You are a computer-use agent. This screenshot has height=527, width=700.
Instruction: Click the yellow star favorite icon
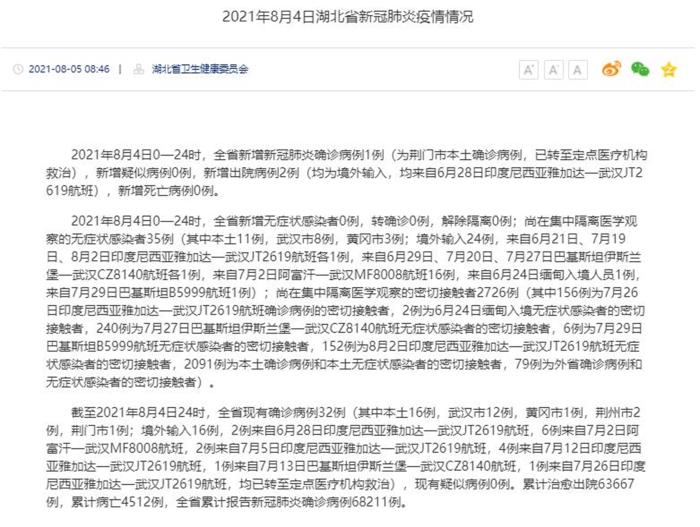point(669,69)
